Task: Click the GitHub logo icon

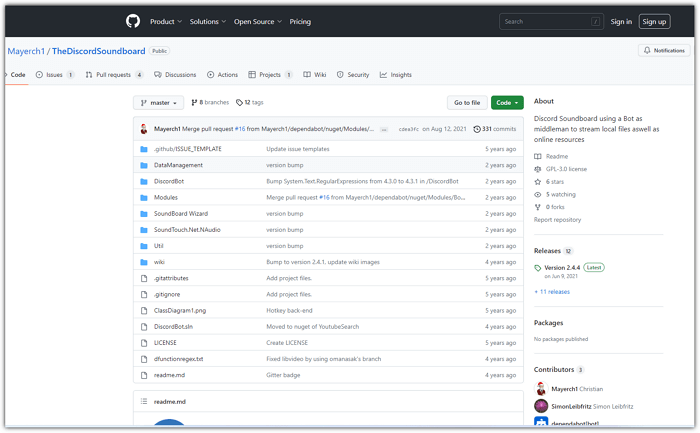Action: click(x=133, y=21)
